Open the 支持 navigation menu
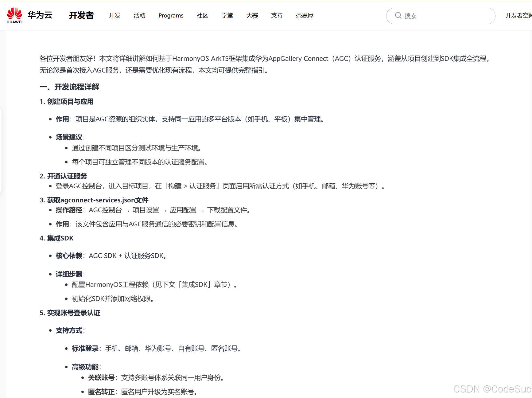 pos(277,15)
